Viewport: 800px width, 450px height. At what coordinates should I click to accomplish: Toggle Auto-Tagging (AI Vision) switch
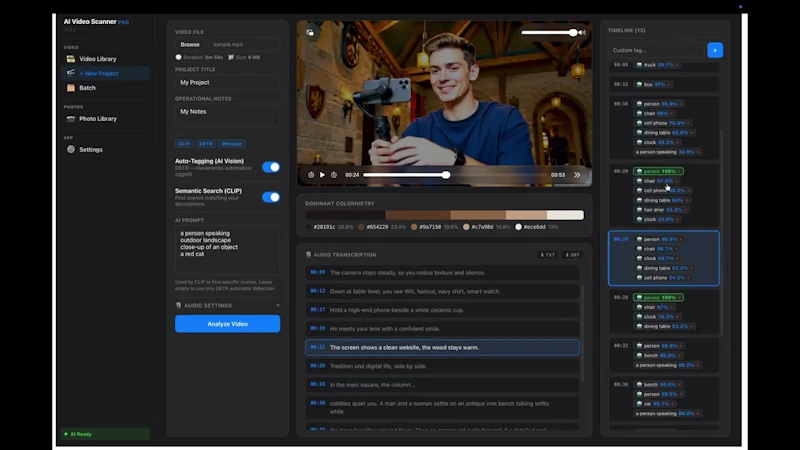pos(271,167)
